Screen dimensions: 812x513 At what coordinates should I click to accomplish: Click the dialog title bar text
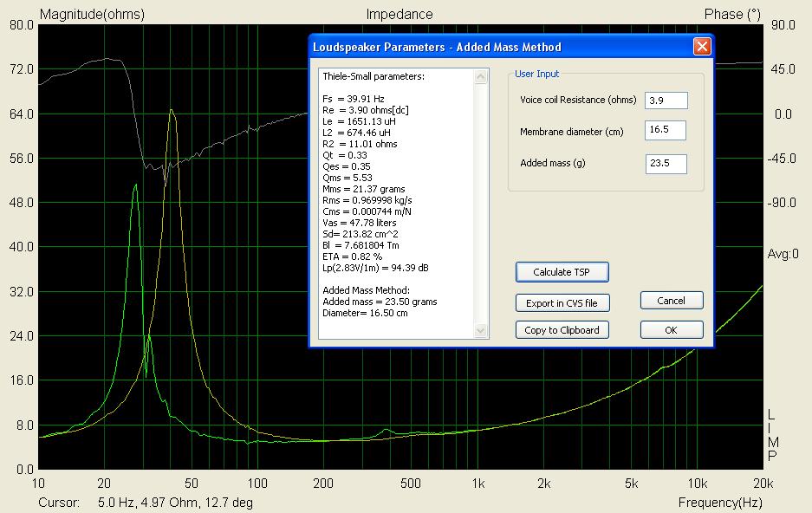437,47
